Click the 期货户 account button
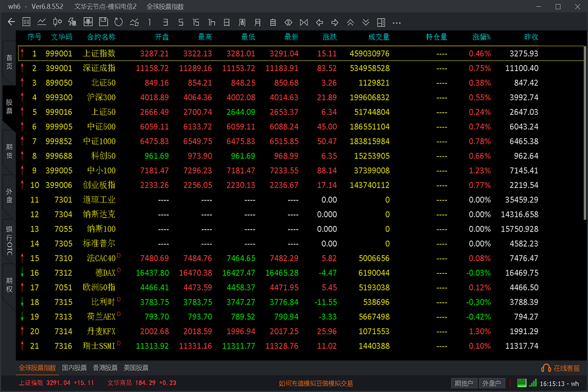Screen dimensions: 588x392 pyautogui.click(x=463, y=383)
